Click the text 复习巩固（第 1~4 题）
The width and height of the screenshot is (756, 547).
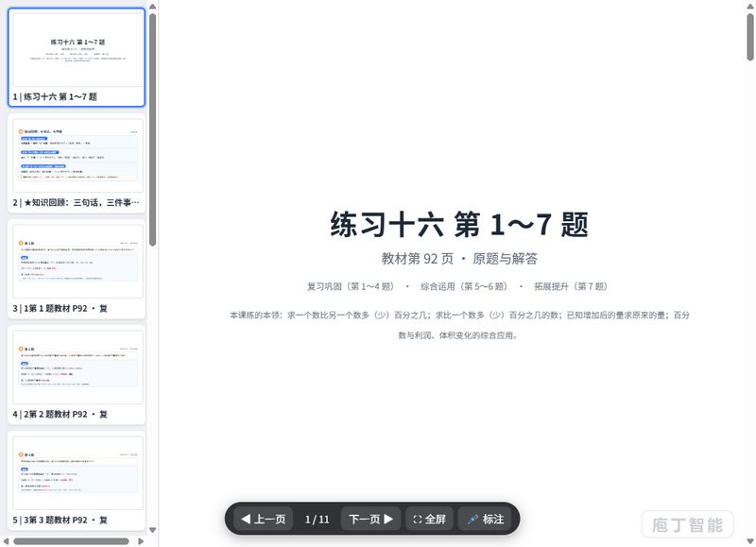(351, 287)
